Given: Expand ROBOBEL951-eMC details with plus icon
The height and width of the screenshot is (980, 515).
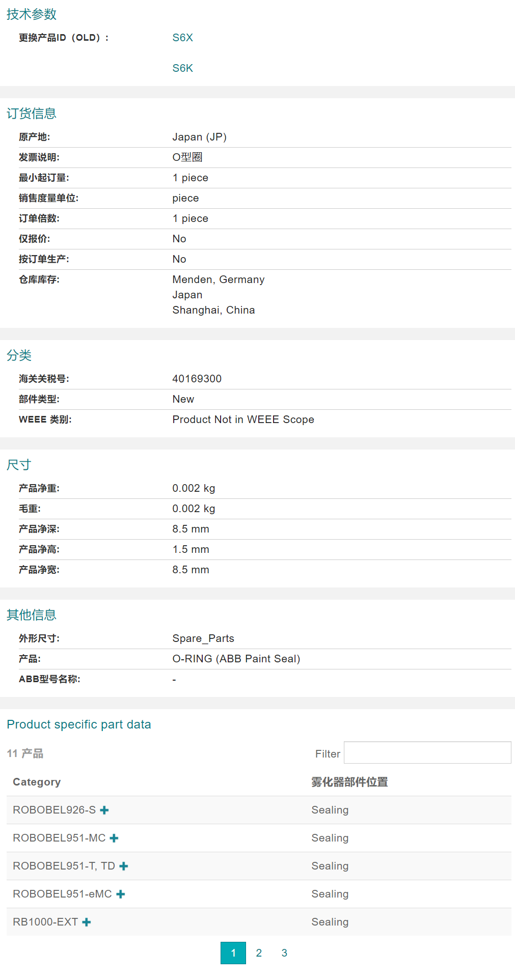Looking at the screenshot, I should point(121,894).
